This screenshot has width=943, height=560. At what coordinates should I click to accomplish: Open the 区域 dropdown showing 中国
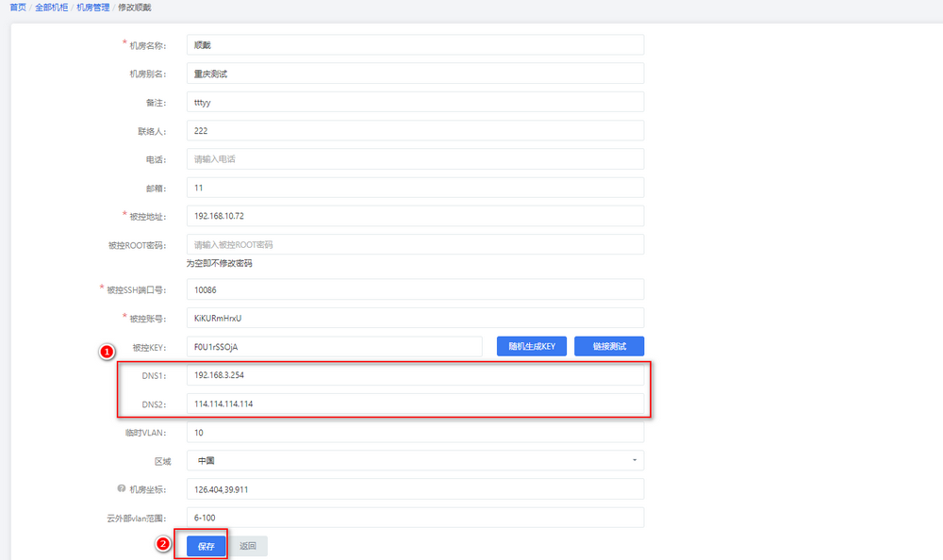coord(415,461)
